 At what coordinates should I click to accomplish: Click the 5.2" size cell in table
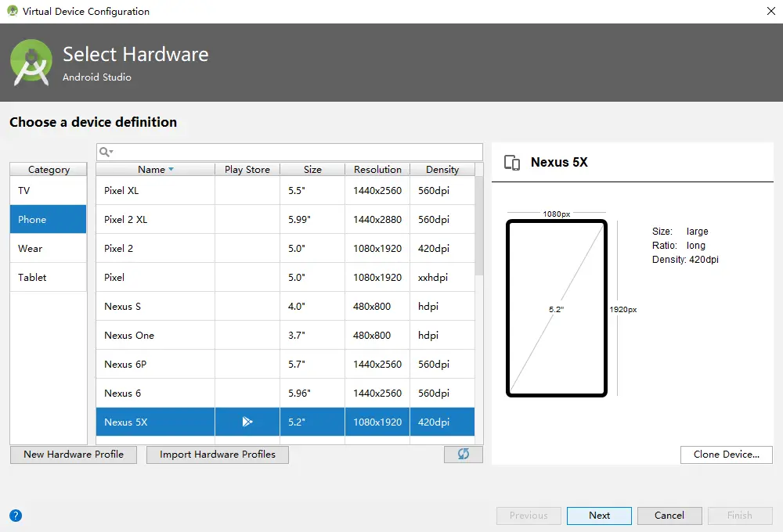point(312,422)
